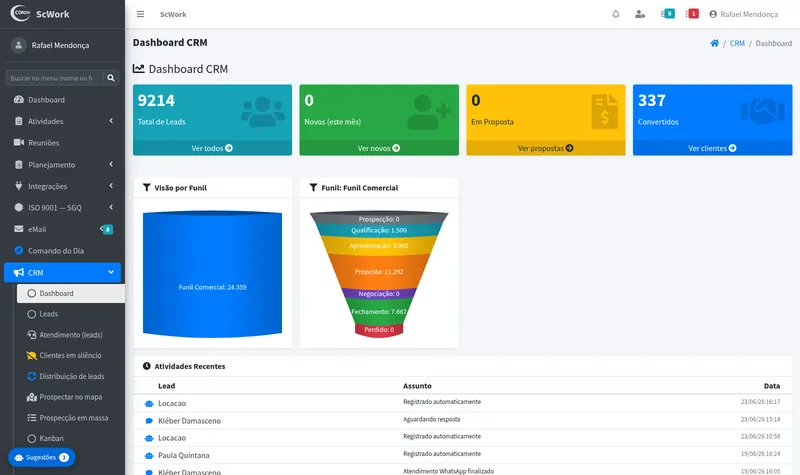Click the Negociação: 0 funnel segment
Screen dimensions: 800x475
[x=379, y=293]
